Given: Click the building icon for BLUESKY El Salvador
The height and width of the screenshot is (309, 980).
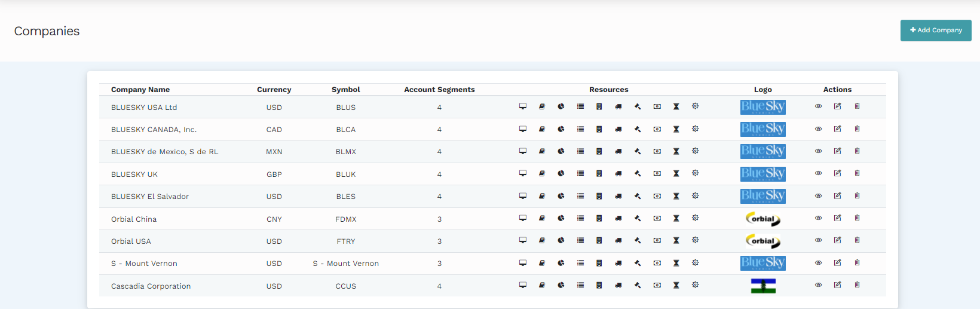Looking at the screenshot, I should [599, 196].
